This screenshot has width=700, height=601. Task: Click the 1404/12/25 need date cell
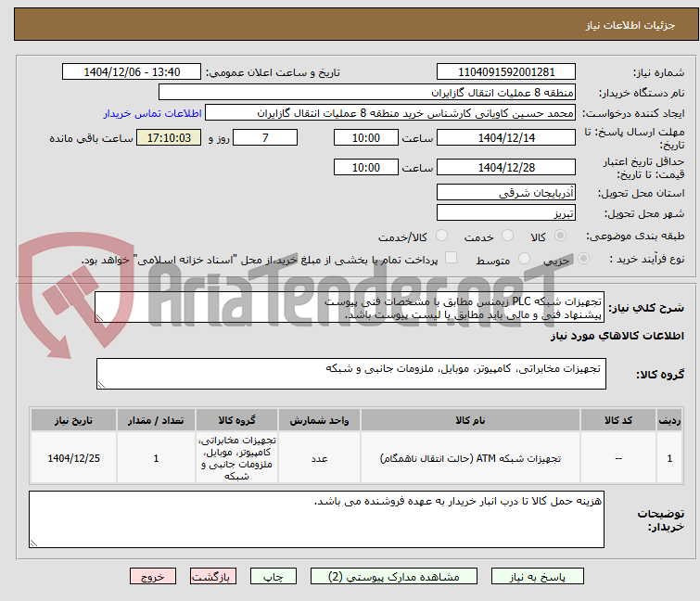[73, 458]
